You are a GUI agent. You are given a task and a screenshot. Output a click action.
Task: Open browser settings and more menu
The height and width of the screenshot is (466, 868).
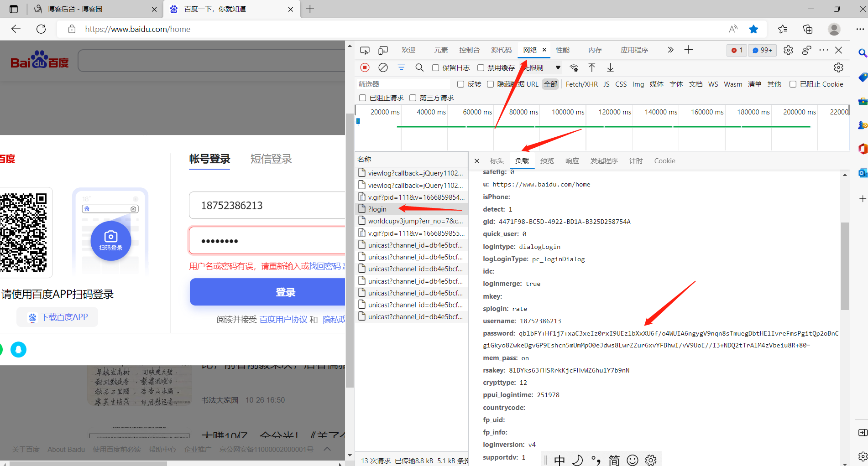click(860, 29)
